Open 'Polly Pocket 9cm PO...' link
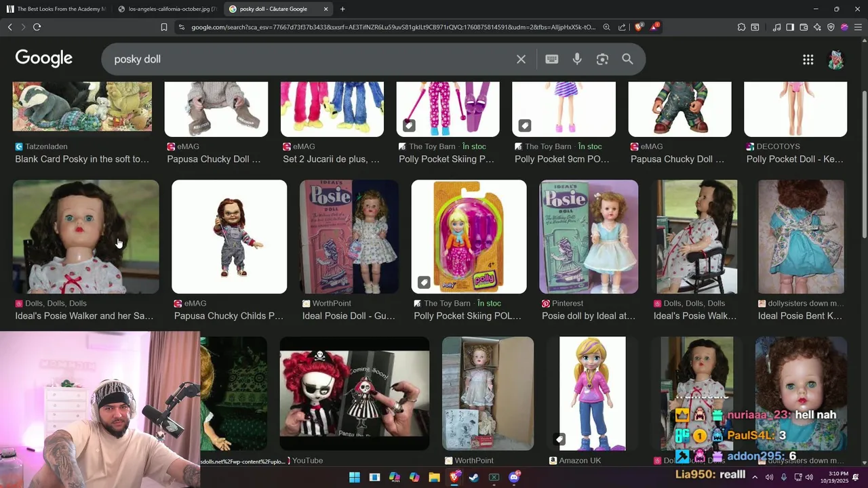This screenshot has width=868, height=488. pos(562,159)
